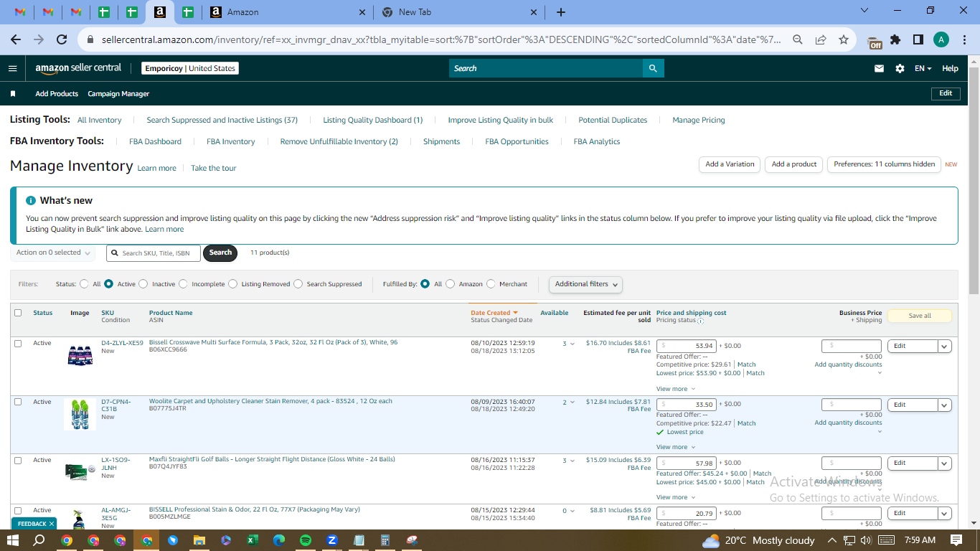Click the Search SKU, Title, ISBN field
Viewport: 980px width, 551px height.
(154, 253)
